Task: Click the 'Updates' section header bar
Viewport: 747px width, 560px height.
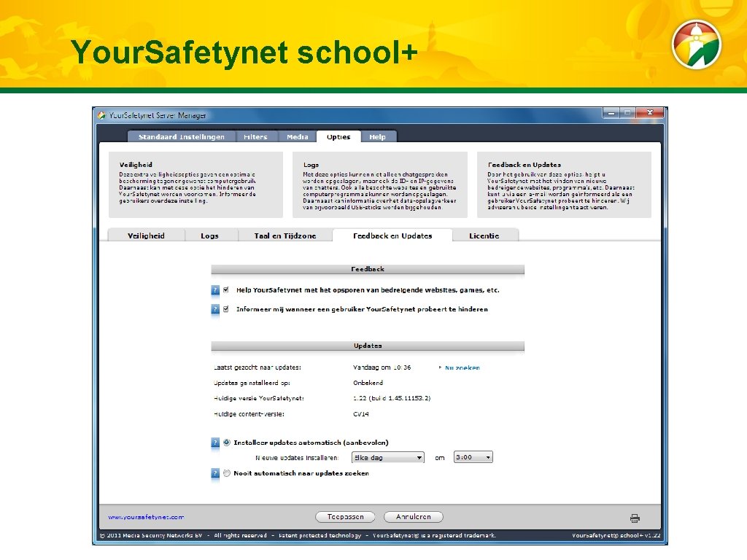Action: coord(368,346)
